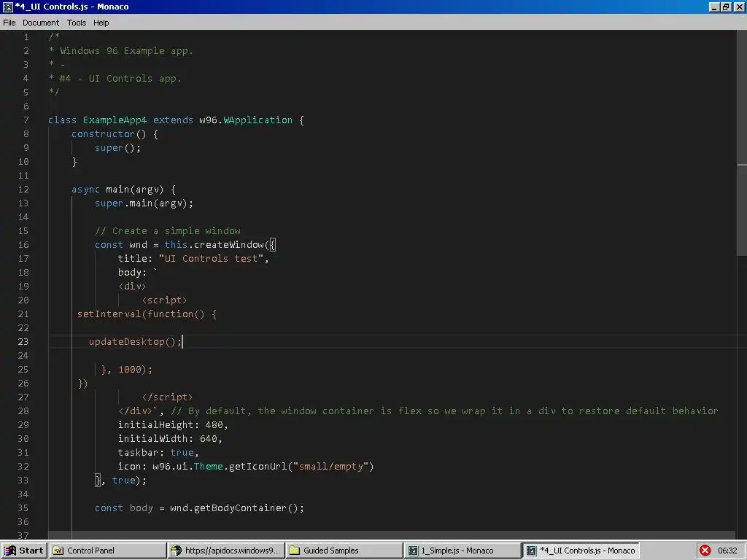Click on 'getIconUrl' on line 32
Image resolution: width=747 pixels, height=560 pixels.
(258, 466)
